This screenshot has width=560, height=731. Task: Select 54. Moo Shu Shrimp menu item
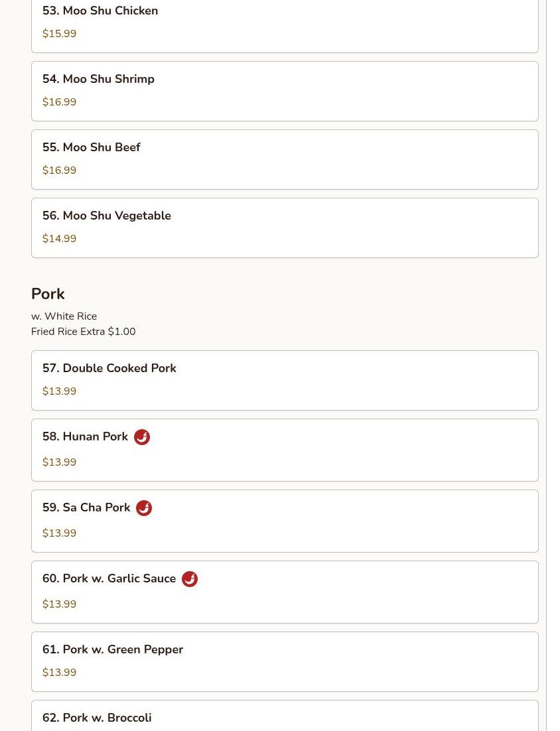[x=285, y=92]
